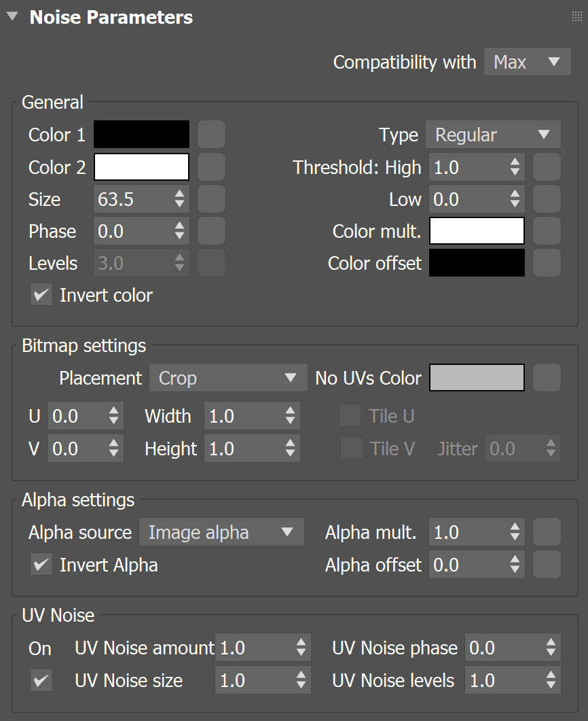Click the map slot button next to Size
This screenshot has width=588, height=721.
211,198
